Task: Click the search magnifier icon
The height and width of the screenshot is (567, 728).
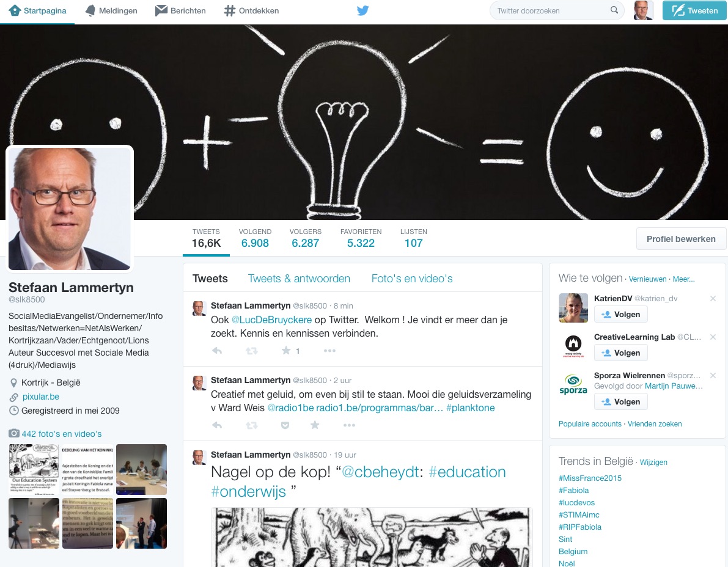Action: pos(614,10)
